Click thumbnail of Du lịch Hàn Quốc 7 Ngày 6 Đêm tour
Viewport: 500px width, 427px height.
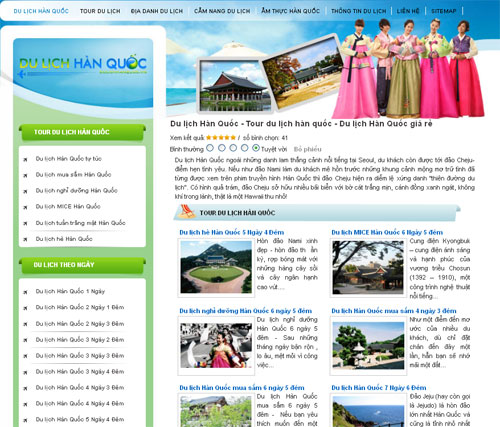368,411
